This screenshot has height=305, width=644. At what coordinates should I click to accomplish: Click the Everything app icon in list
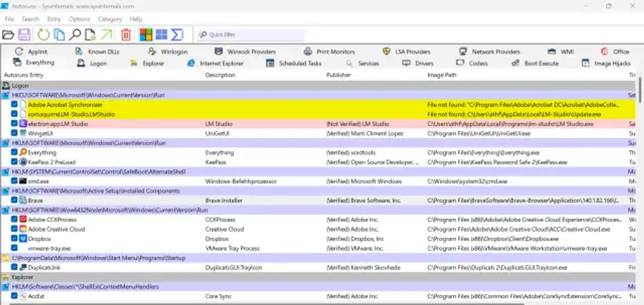point(23,152)
